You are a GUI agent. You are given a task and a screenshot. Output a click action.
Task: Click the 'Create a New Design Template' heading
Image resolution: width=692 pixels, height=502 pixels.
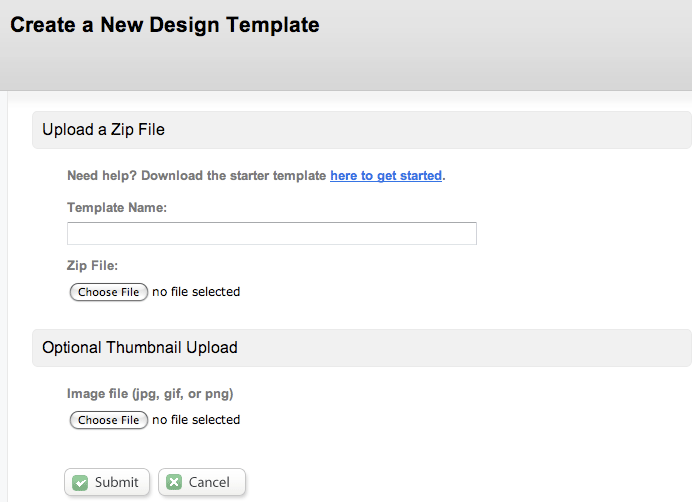[x=165, y=25]
